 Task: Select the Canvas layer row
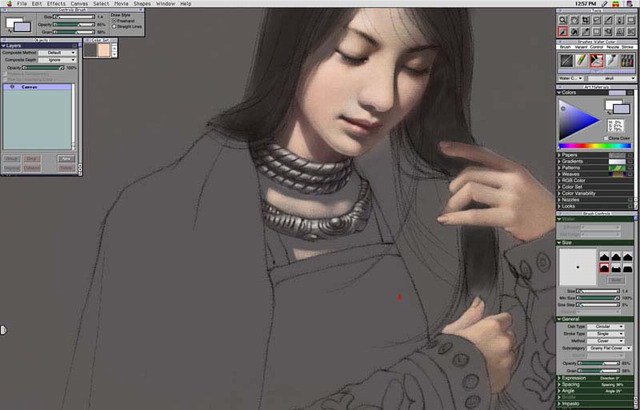(38, 87)
